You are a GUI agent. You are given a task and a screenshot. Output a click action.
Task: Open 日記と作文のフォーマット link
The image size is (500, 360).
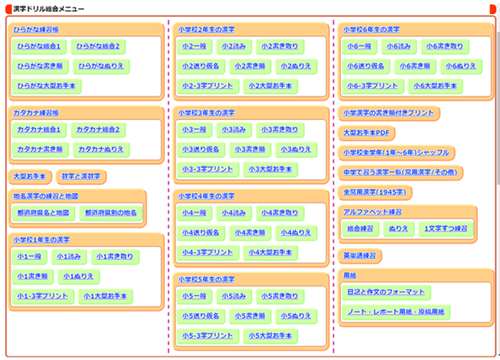click(386, 292)
